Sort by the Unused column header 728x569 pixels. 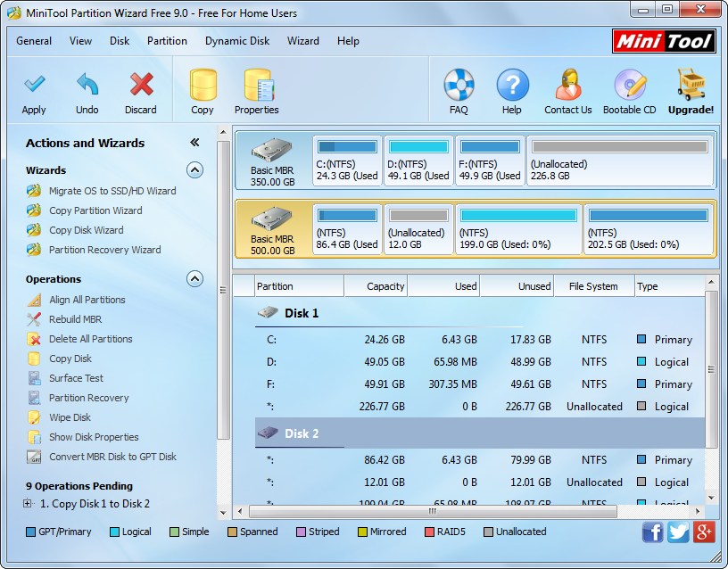[x=517, y=286]
